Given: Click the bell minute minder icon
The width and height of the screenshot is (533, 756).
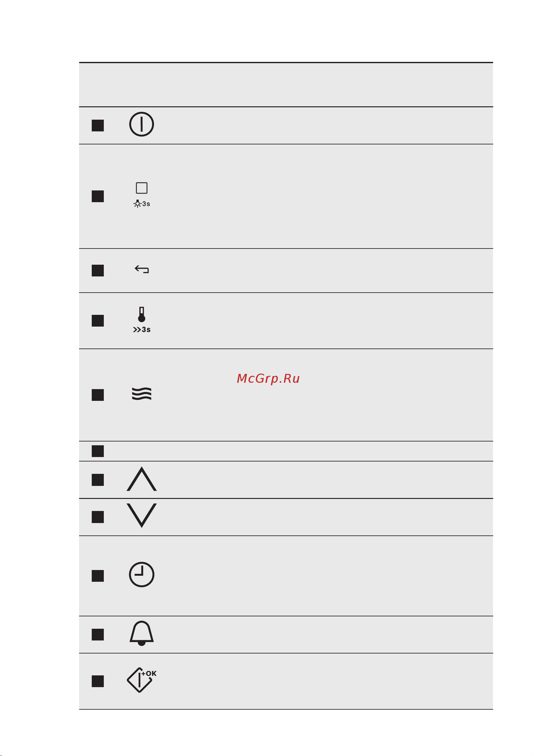Looking at the screenshot, I should 142,633.
